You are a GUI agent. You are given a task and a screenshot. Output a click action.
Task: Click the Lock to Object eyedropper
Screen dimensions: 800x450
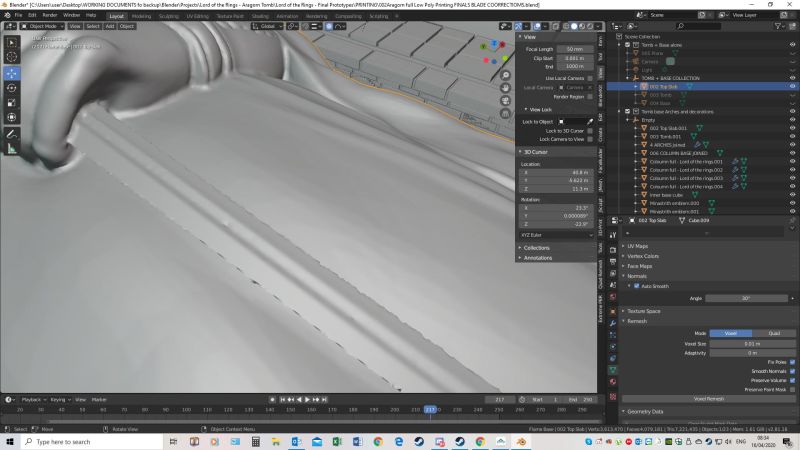tap(590, 121)
